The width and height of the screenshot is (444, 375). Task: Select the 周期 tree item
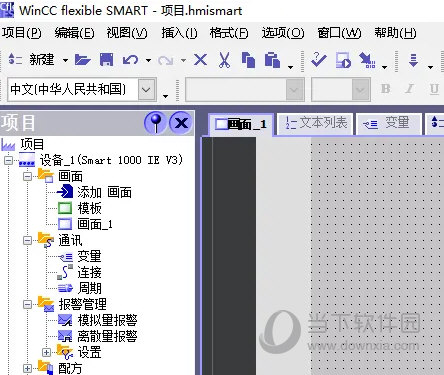tap(89, 288)
